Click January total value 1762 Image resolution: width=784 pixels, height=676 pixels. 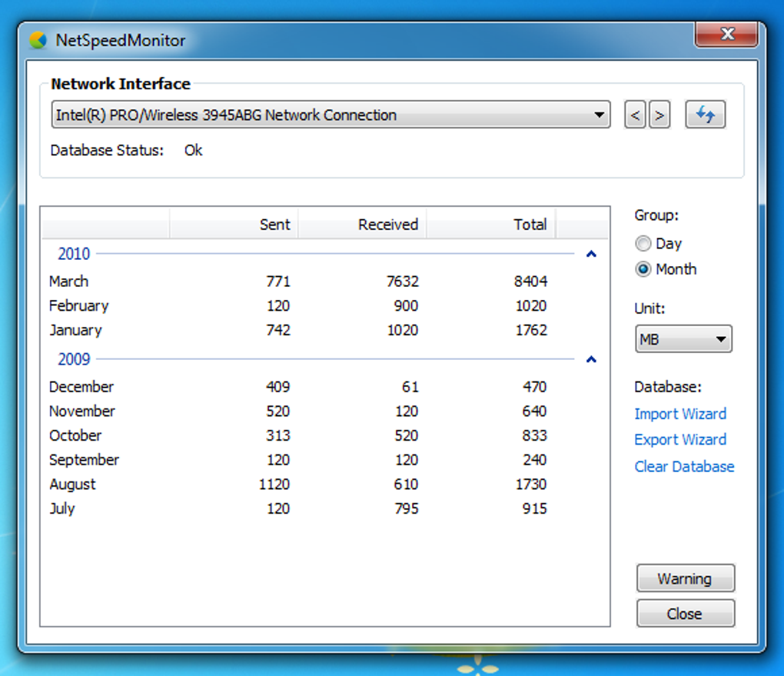point(531,330)
